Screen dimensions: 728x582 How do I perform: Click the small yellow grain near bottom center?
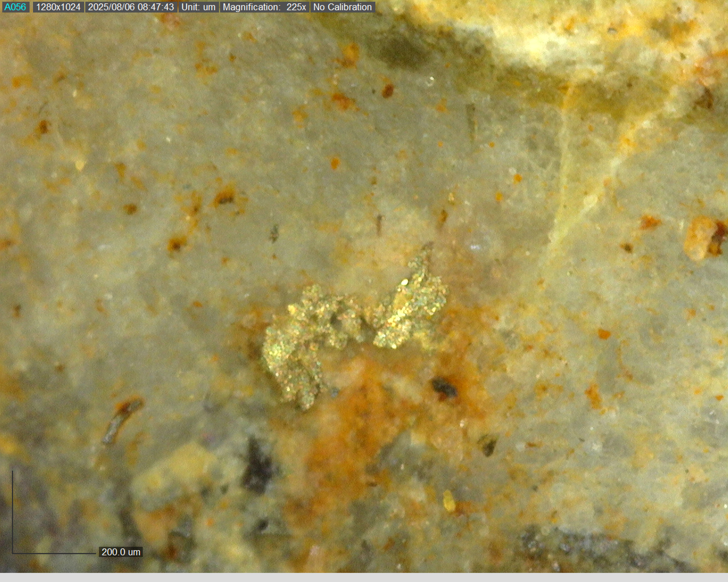(x=449, y=502)
